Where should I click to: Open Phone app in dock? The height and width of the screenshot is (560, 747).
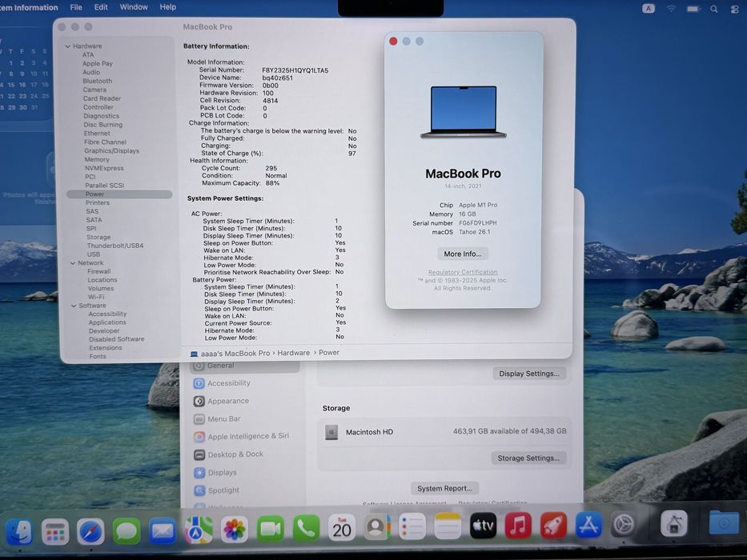pyautogui.click(x=306, y=528)
